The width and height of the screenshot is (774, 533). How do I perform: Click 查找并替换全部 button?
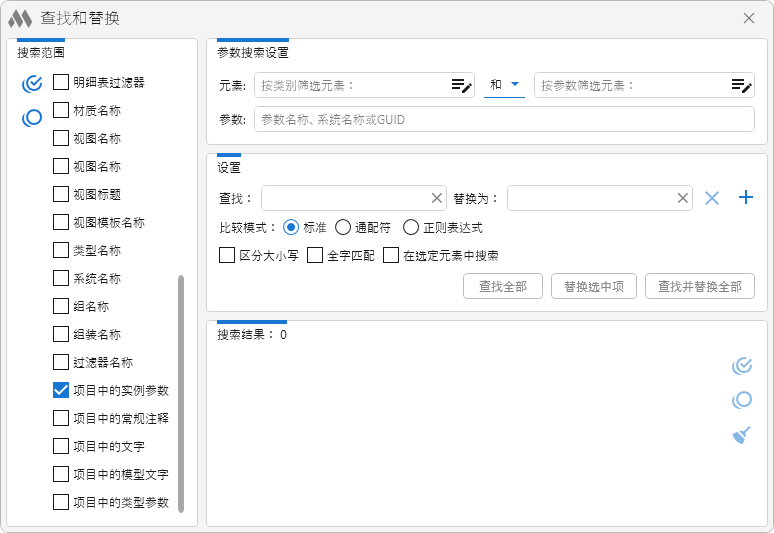tap(699, 286)
